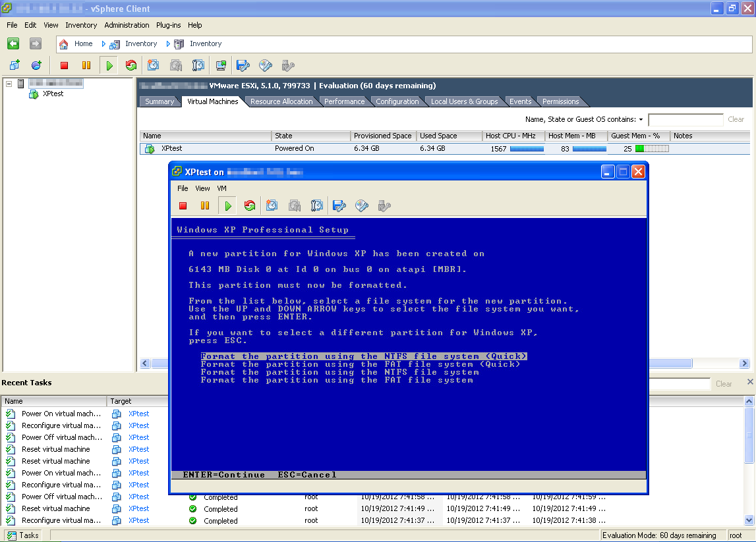Take a snapshot using main toolbar clock icon
The image size is (756, 542).
(x=154, y=65)
